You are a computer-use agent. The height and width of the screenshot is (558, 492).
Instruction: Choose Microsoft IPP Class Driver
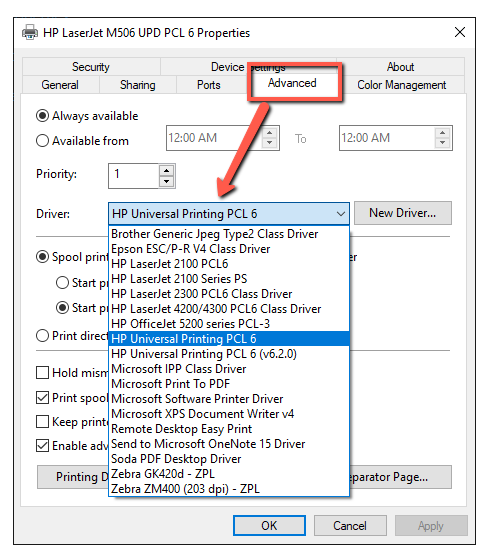tap(229, 369)
